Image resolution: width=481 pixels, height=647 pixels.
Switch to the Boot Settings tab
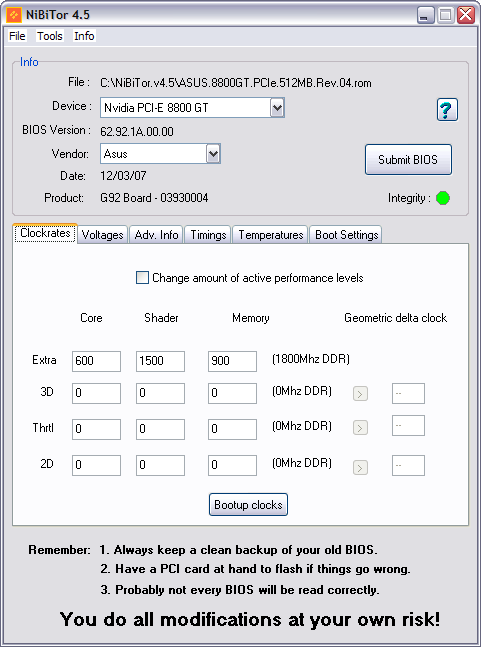pos(346,235)
